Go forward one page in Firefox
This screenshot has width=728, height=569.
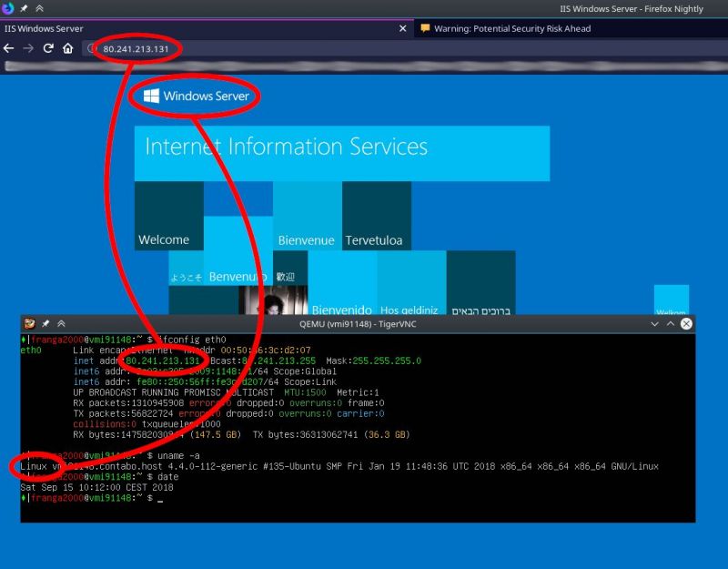(x=28, y=48)
